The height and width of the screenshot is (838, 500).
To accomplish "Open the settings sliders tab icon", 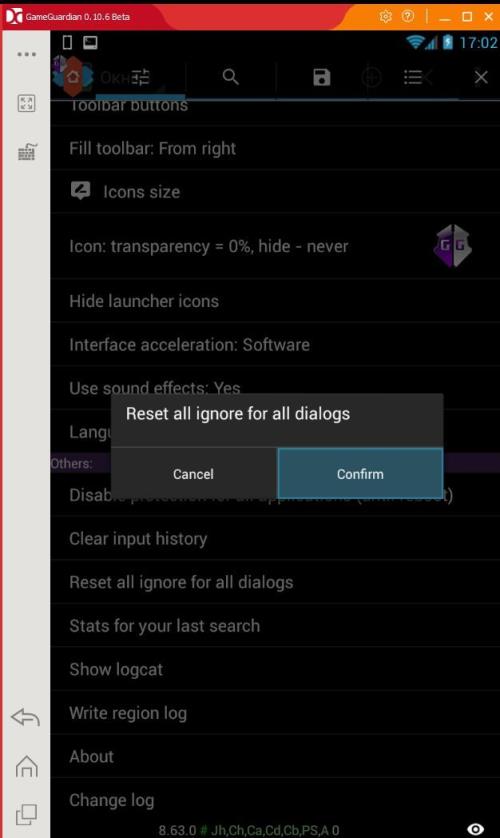I will coord(140,77).
